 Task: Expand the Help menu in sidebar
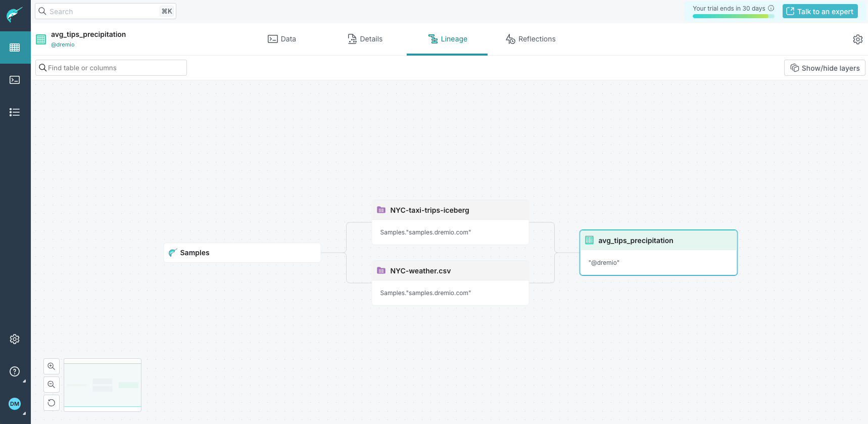[15, 371]
